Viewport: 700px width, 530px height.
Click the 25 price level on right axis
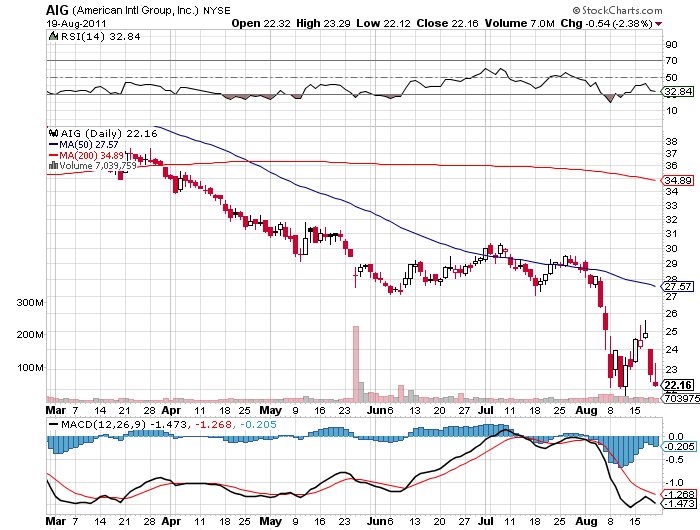(671, 332)
